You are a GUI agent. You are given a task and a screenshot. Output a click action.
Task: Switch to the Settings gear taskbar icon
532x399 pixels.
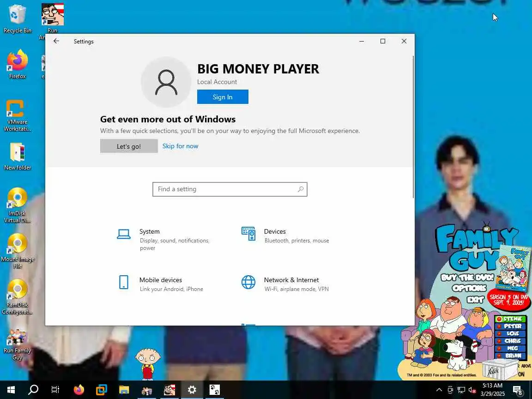tap(192, 390)
